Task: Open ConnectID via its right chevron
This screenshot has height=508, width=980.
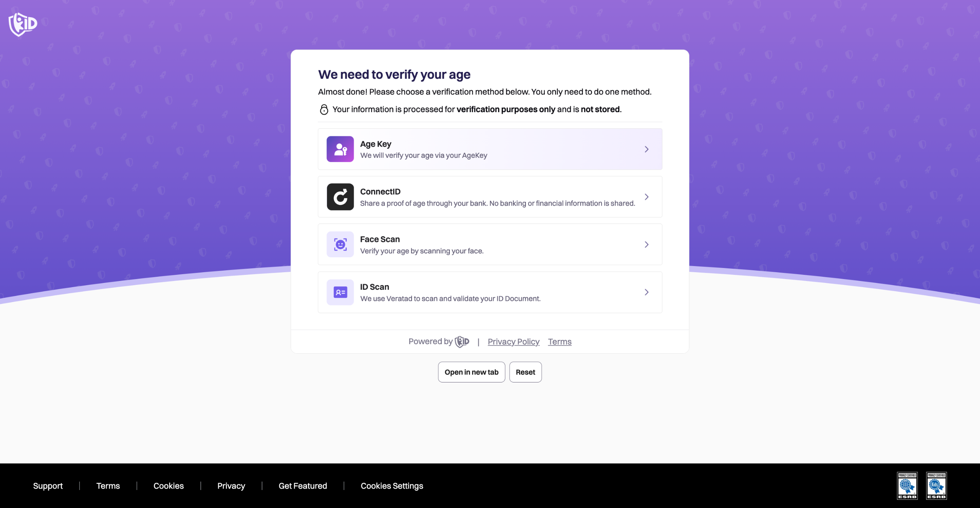Action: coord(646,197)
